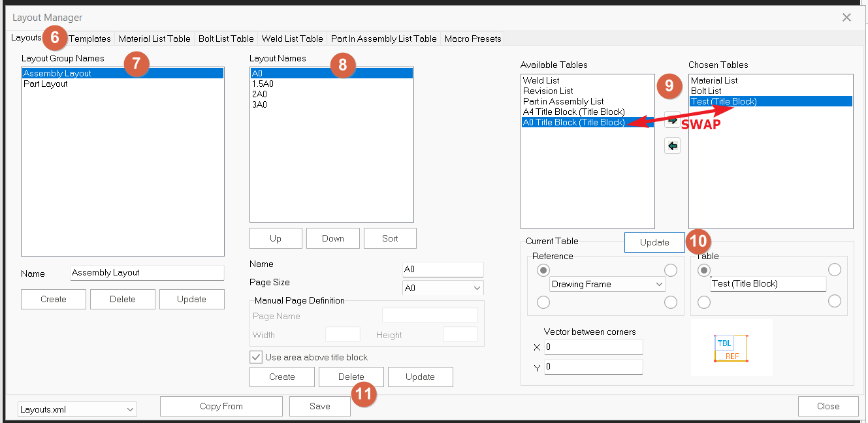Click the Vector X input field
The width and height of the screenshot is (868, 423).
[x=593, y=347]
